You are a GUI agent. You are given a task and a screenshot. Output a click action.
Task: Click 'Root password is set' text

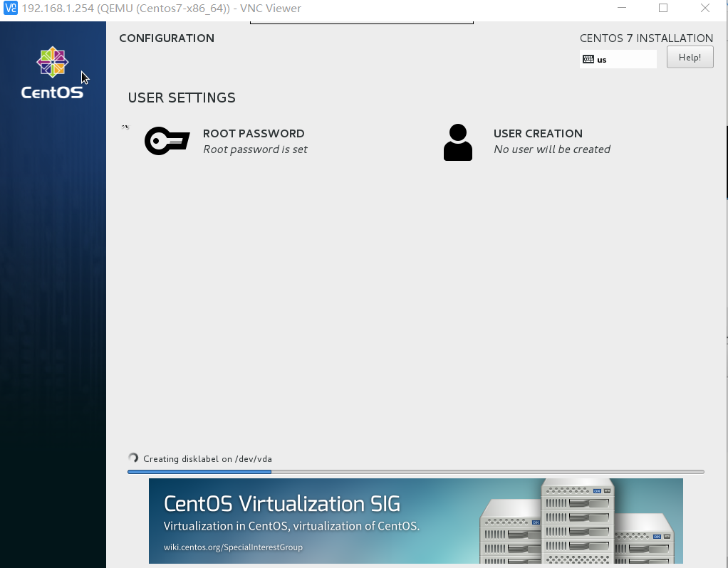pyautogui.click(x=255, y=149)
